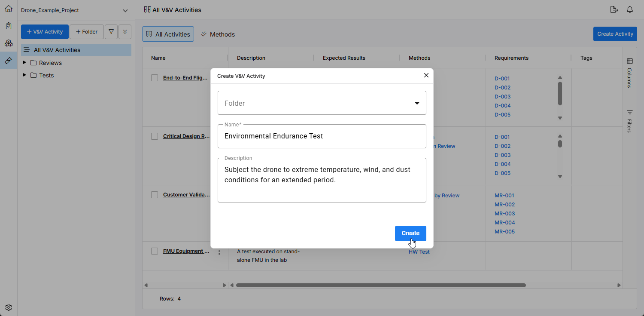This screenshot has height=316, width=644.
Task: Select the Critical Design Review row checkbox
Action: pos(155,136)
